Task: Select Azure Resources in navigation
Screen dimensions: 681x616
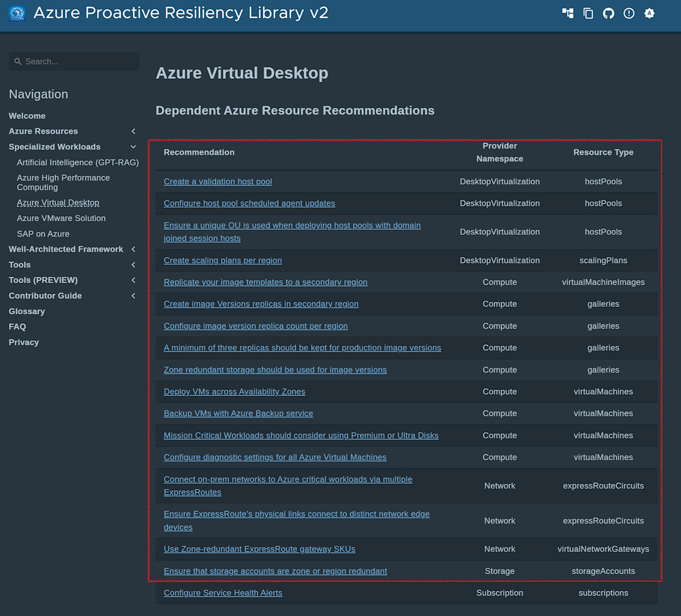Action: [43, 131]
